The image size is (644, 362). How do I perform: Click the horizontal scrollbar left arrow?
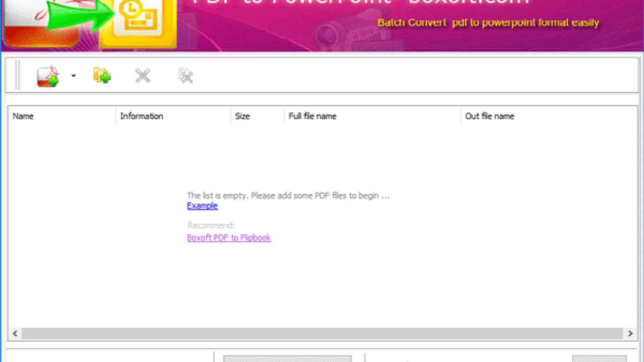(x=14, y=334)
